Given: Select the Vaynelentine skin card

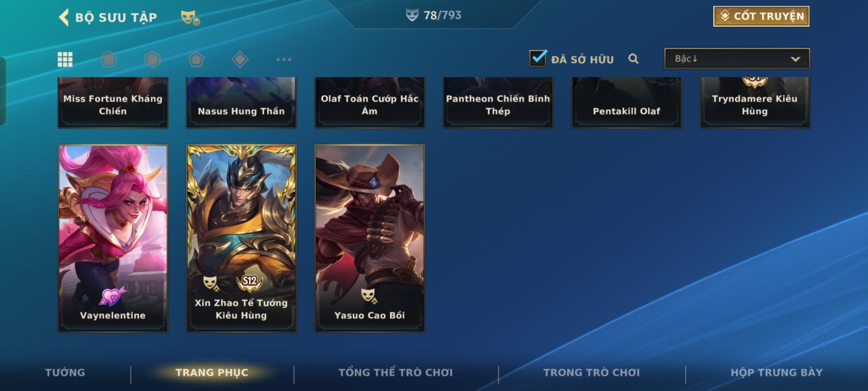Looking at the screenshot, I should [113, 239].
